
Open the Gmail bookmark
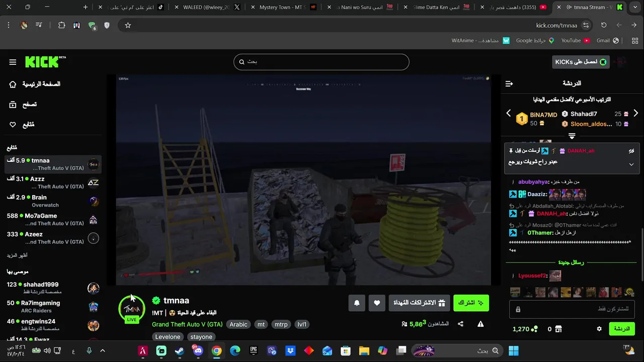coord(607,40)
